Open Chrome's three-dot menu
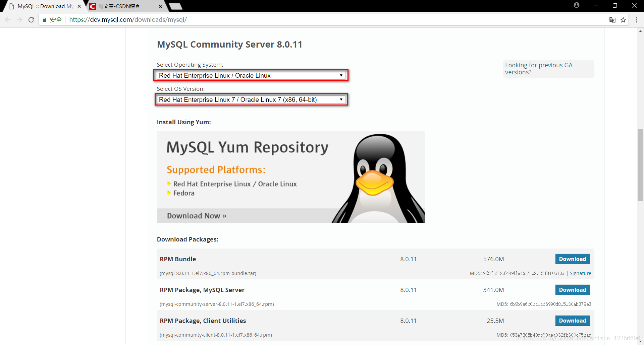Screen dimensions: 644x345 tap(637, 20)
